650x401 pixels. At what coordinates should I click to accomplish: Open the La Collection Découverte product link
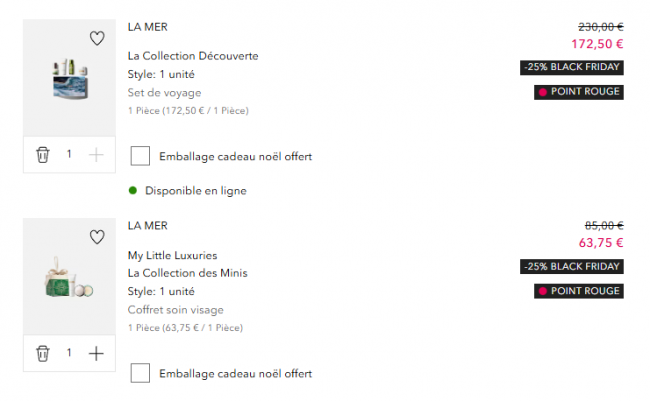(x=193, y=56)
